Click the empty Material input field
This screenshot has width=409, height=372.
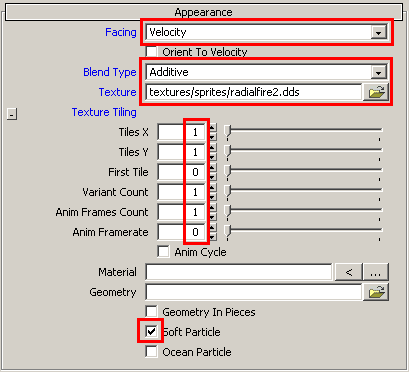pos(239,272)
